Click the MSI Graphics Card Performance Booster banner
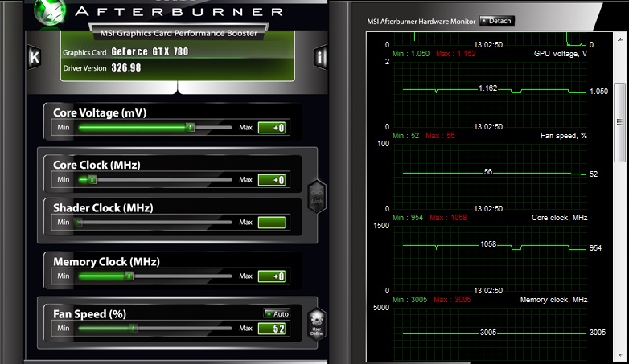 179,33
